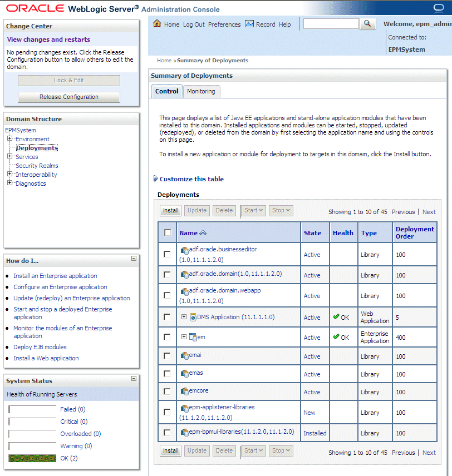Expand the Services tree node
452x476 pixels.
[x=9, y=156]
